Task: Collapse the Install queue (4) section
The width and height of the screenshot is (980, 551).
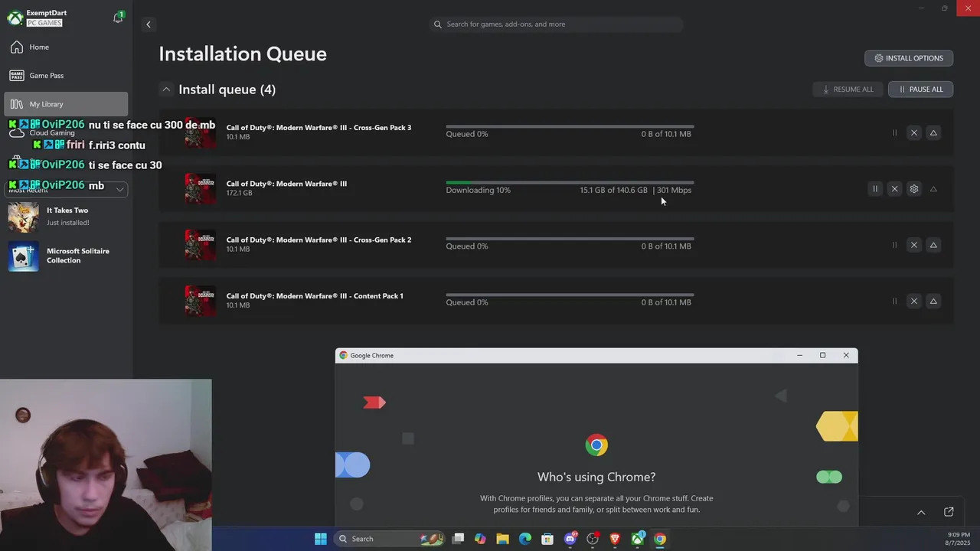Action: click(x=165, y=90)
